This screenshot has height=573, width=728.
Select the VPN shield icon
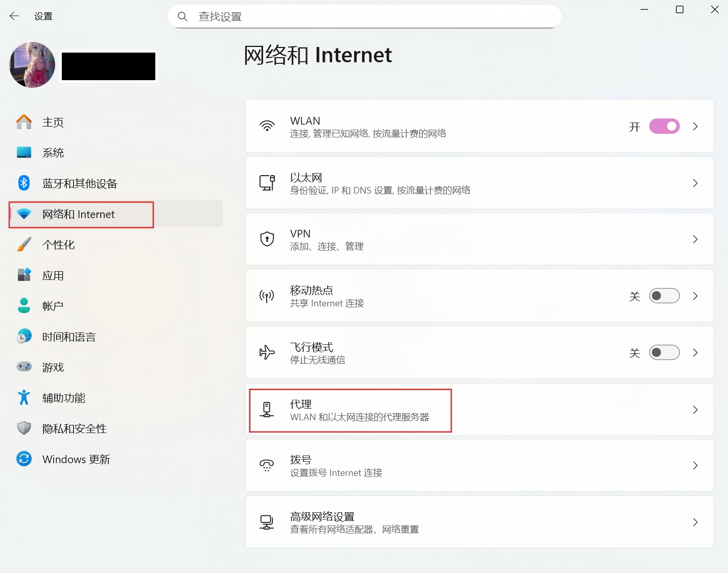(267, 239)
